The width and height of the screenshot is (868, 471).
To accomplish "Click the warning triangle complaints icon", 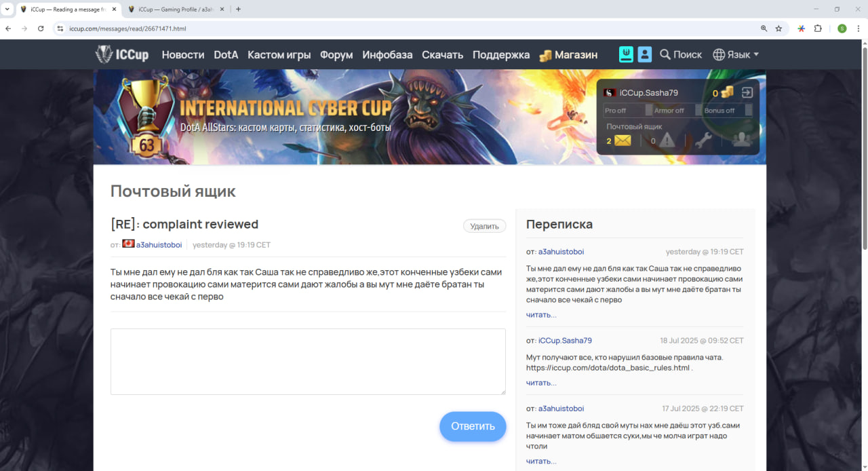I will click(x=667, y=140).
